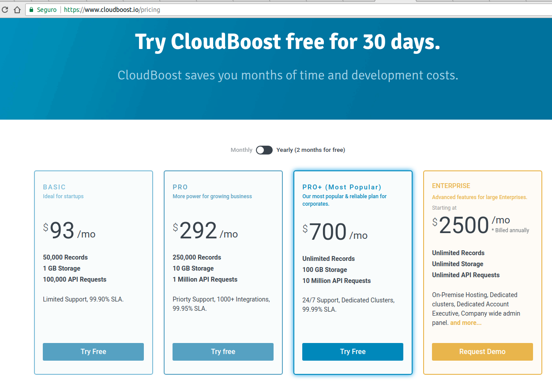Screen dimensions: 552x392
Task: Select the Monthly billing label
Action: (x=241, y=150)
